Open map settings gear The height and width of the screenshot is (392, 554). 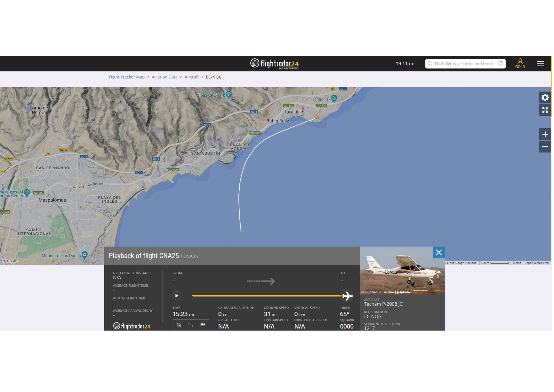pyautogui.click(x=545, y=98)
